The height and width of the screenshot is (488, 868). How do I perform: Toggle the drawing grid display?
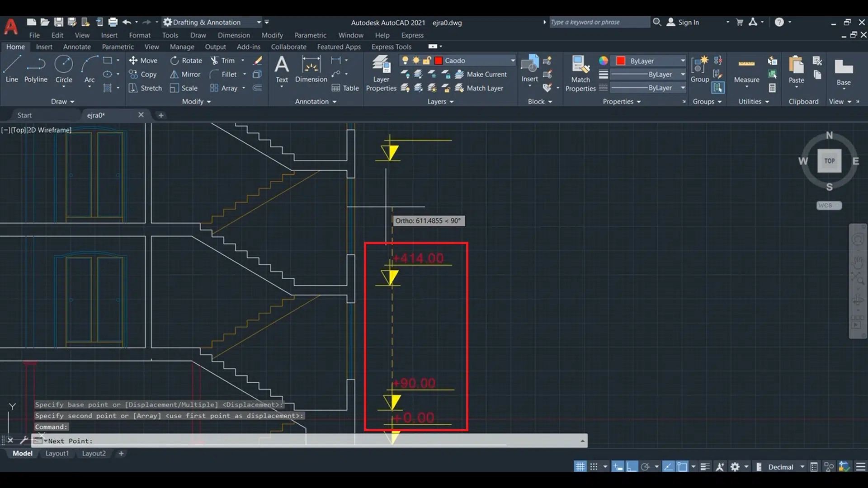coord(580,467)
